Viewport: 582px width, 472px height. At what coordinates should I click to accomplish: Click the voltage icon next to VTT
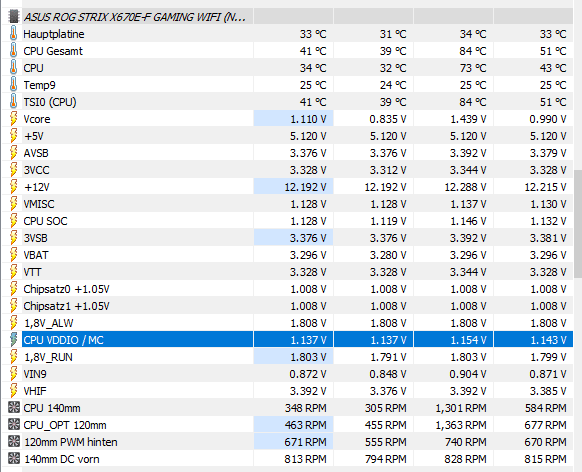click(14, 272)
